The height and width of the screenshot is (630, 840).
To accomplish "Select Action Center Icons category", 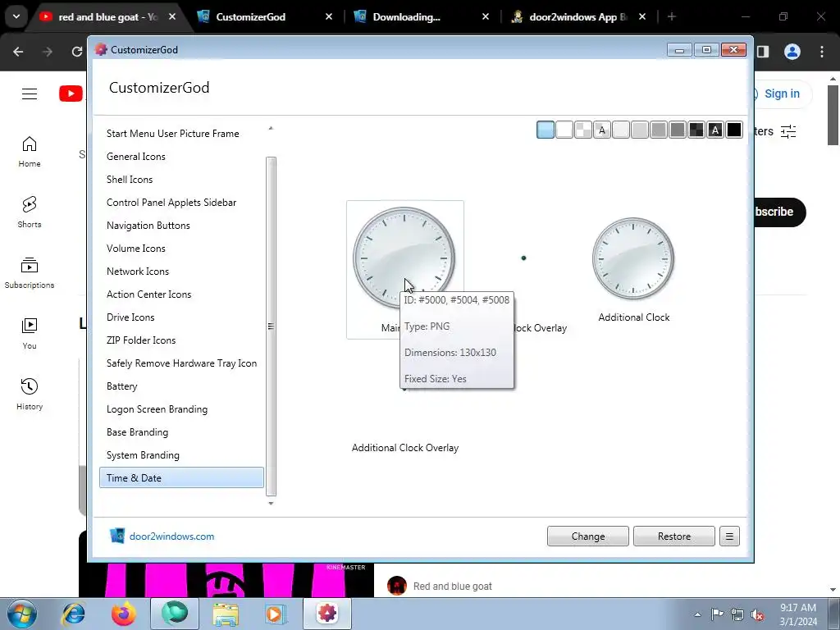I will pos(149,294).
